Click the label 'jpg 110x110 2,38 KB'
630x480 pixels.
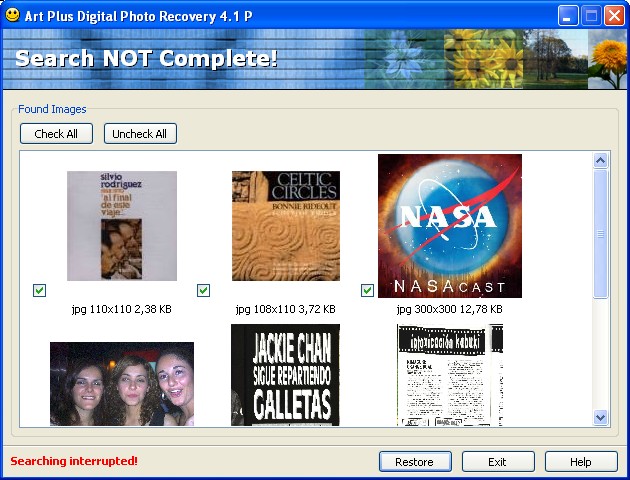click(x=122, y=309)
